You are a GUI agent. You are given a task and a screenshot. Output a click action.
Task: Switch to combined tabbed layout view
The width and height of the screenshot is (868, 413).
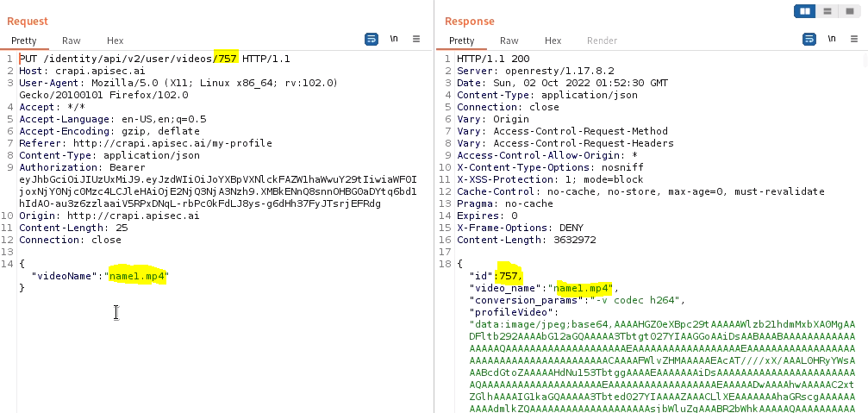849,11
